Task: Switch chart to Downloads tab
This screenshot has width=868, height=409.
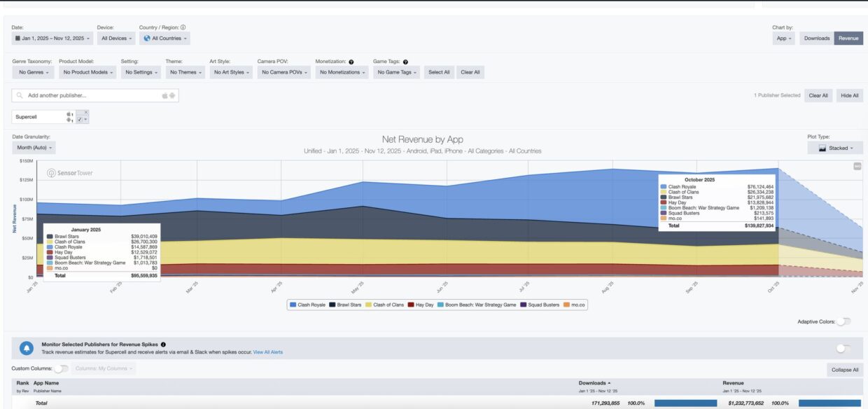Action: [x=816, y=39]
